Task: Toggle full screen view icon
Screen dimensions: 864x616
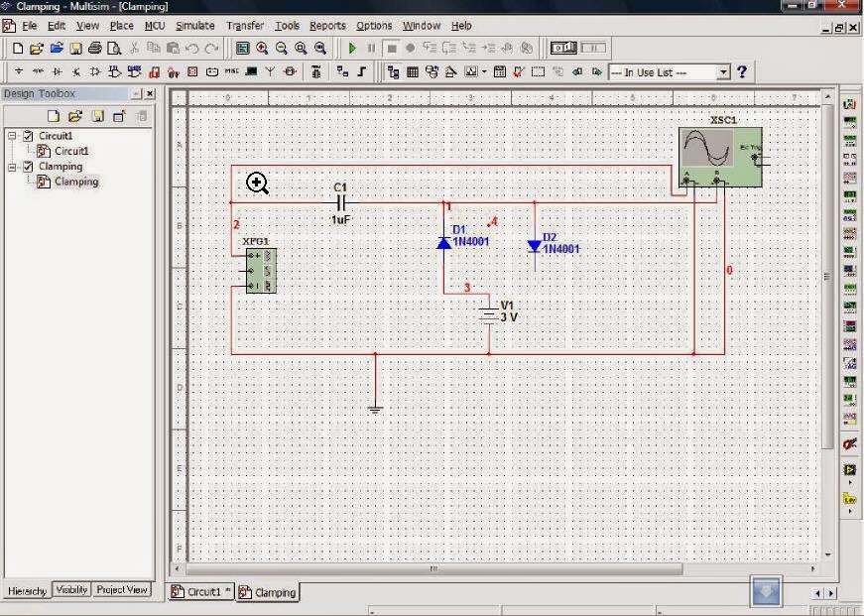Action: click(x=242, y=49)
